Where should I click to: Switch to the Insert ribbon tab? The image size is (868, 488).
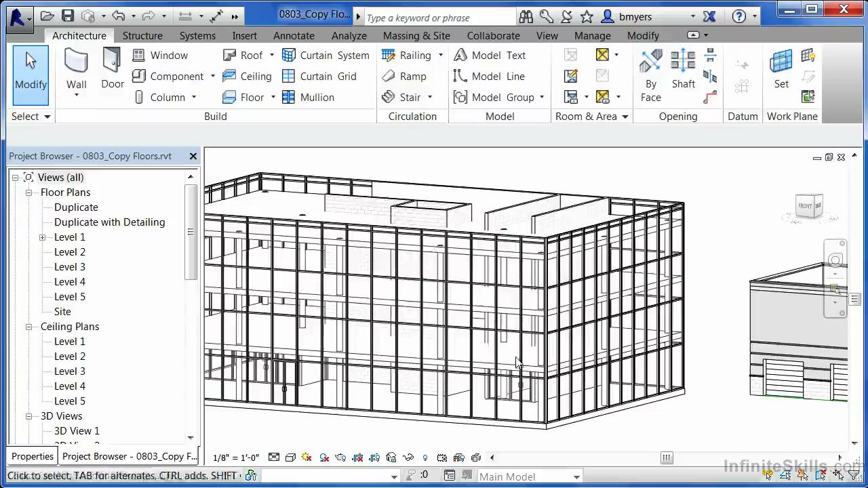click(x=245, y=36)
